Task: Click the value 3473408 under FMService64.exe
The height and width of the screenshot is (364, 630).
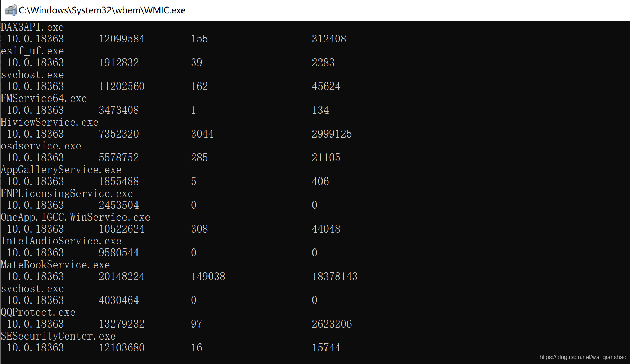Action: 119,110
